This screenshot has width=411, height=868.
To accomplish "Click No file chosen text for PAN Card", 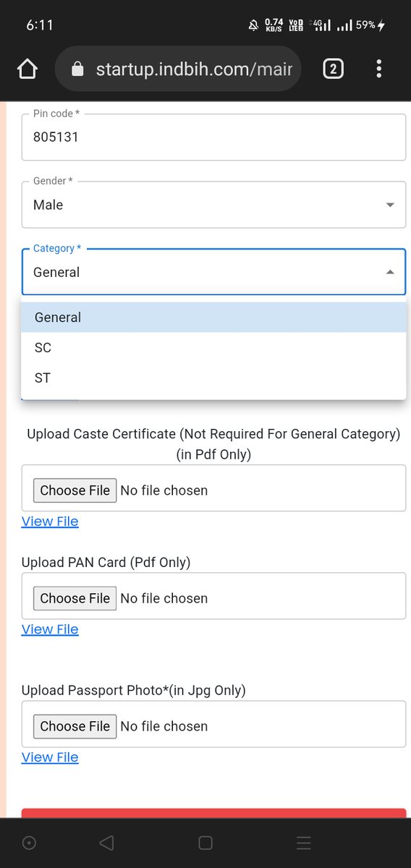I will (164, 598).
